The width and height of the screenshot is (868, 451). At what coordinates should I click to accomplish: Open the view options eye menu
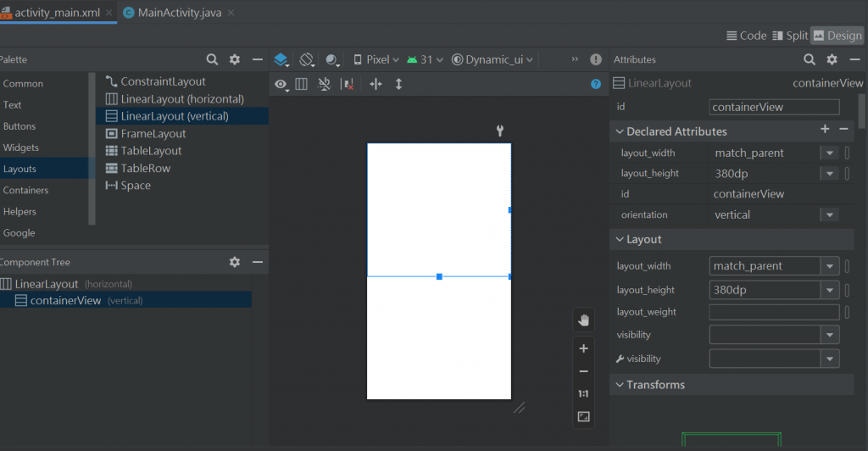(281, 84)
